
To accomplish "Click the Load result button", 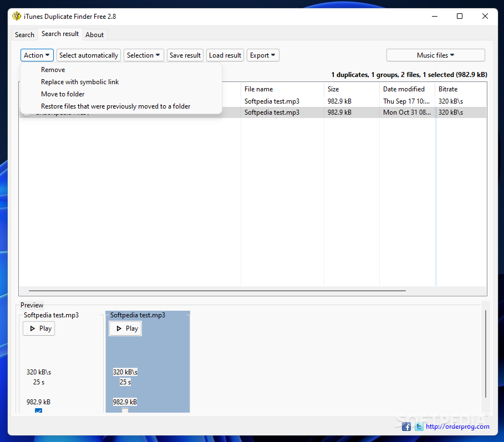I will (x=225, y=55).
